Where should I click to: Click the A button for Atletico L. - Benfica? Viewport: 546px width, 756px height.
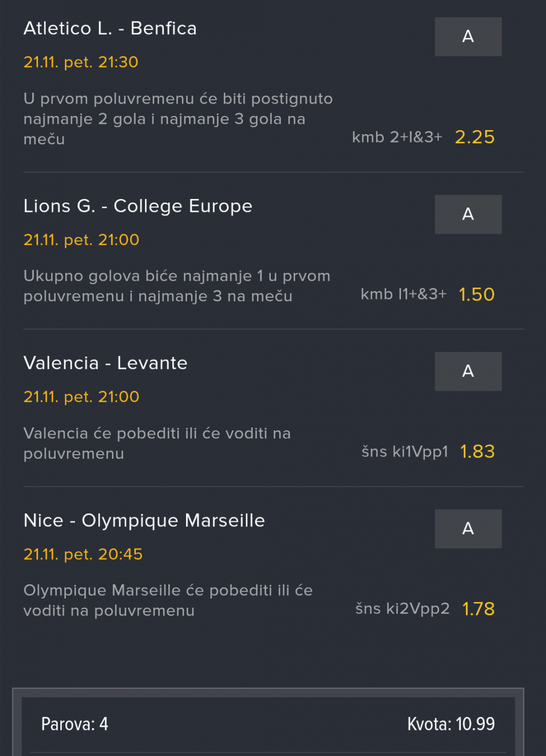tap(468, 36)
